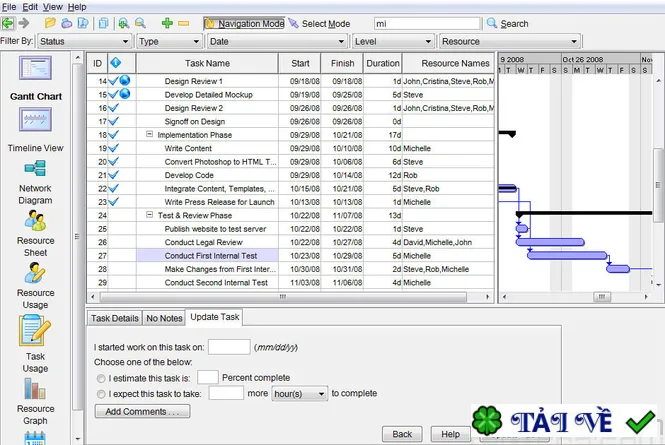Click the Conduct First Internal Test Gantt bar
The height and width of the screenshot is (445, 665).
[567, 255]
